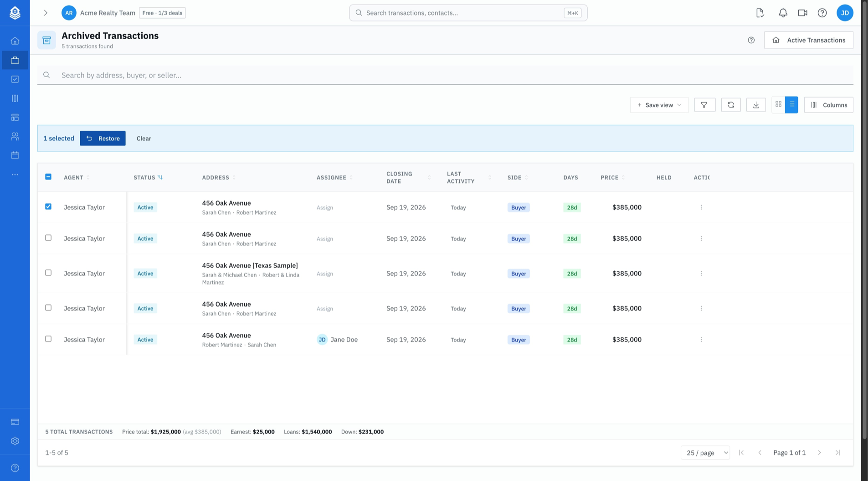The width and height of the screenshot is (868, 481).
Task: Toggle the select-all header checkbox
Action: point(48,177)
